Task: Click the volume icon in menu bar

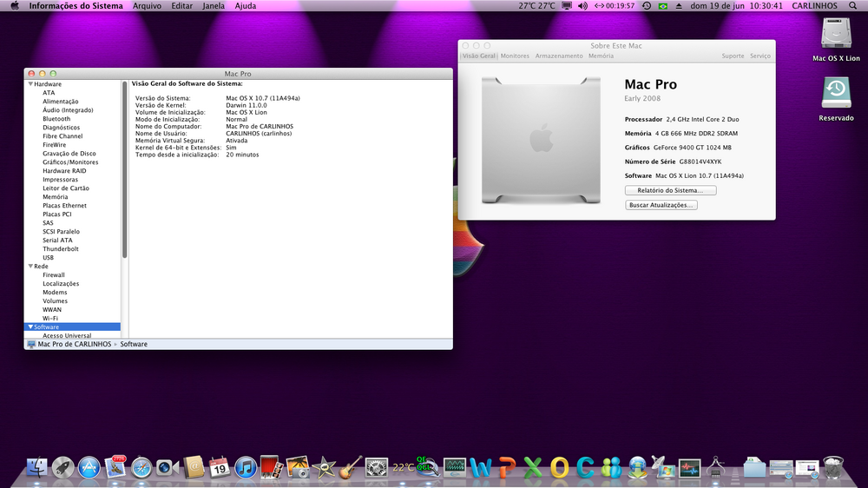Action: click(582, 6)
